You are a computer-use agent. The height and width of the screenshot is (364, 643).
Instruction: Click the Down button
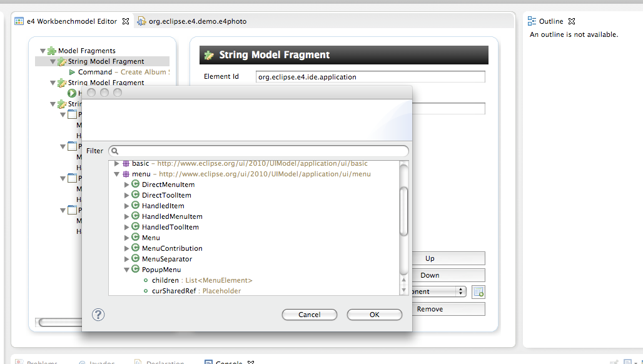pyautogui.click(x=448, y=275)
